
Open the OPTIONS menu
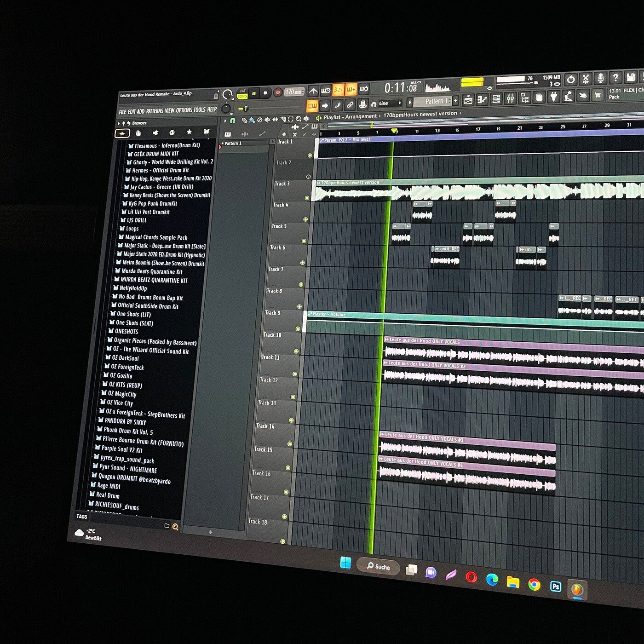pos(184,110)
